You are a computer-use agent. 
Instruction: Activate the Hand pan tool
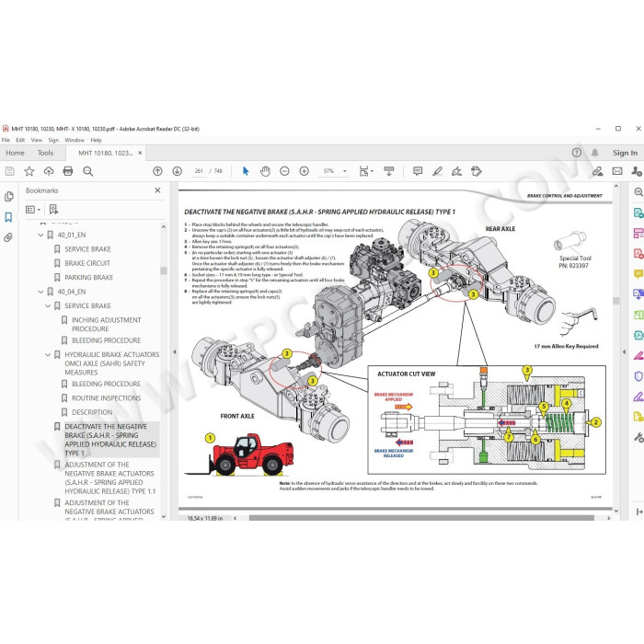tap(265, 171)
